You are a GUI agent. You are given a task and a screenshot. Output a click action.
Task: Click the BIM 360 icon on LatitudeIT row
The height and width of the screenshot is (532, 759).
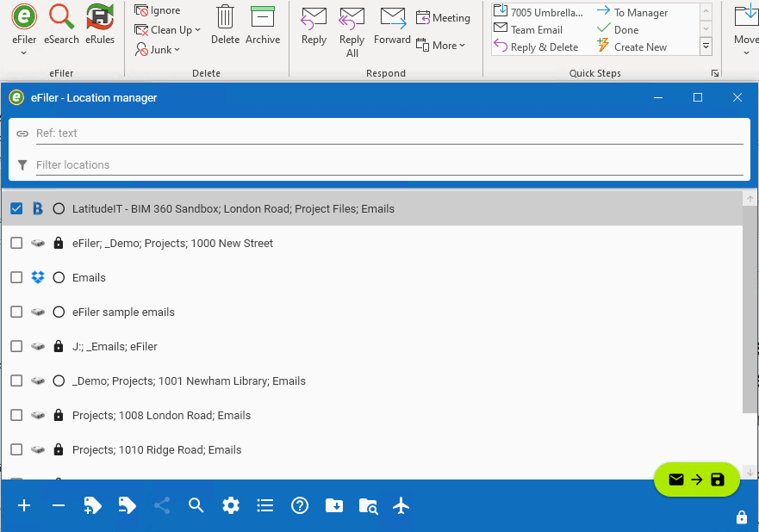pos(38,208)
